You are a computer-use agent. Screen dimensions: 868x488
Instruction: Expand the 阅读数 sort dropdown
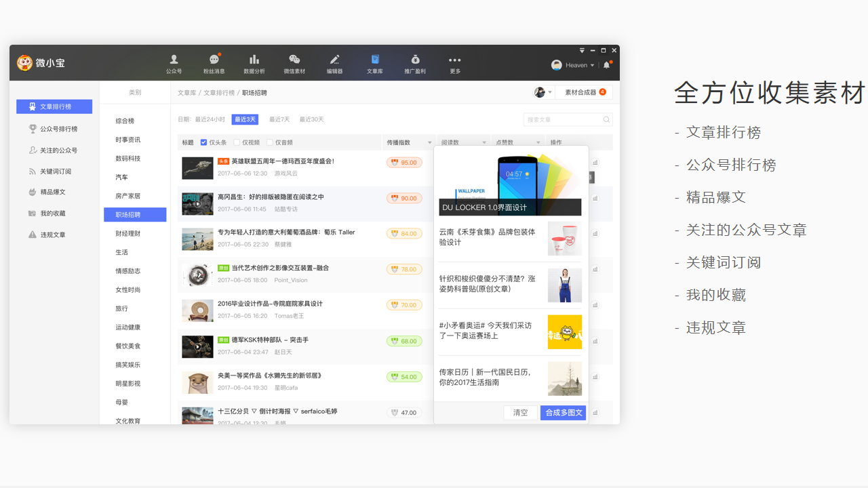coord(484,142)
